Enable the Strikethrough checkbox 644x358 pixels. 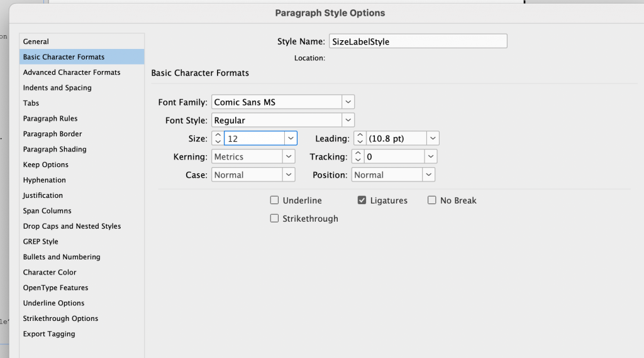point(274,218)
